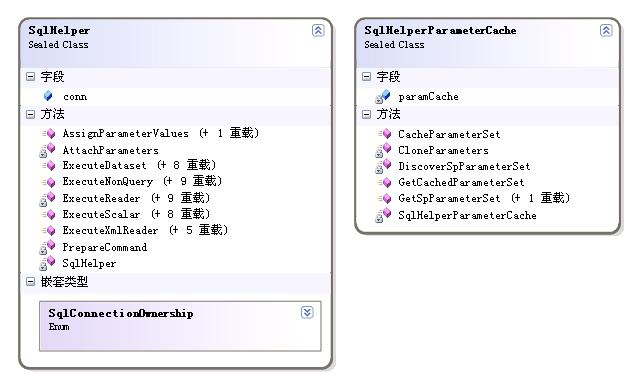Collapse 方法 section in SqlHelperParameterCache
Image resolution: width=639 pixels, height=382 pixels.
(366, 115)
